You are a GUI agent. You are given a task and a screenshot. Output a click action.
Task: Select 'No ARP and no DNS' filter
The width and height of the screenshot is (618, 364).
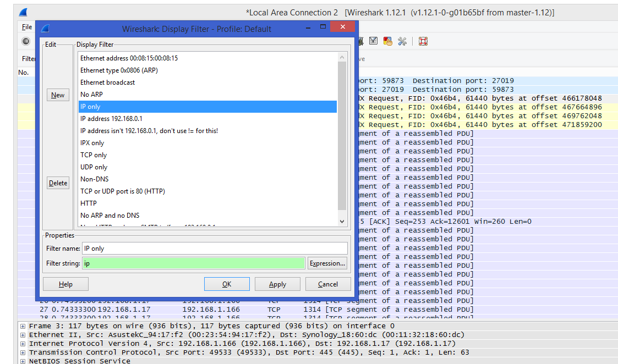pos(207,216)
